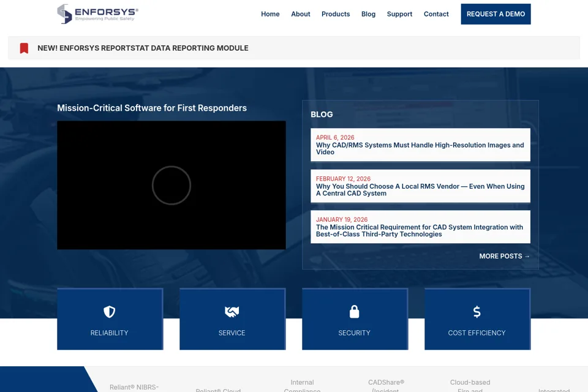Click the Cost Efficiency dollar icon
The width and height of the screenshot is (588, 392).
[477, 312]
